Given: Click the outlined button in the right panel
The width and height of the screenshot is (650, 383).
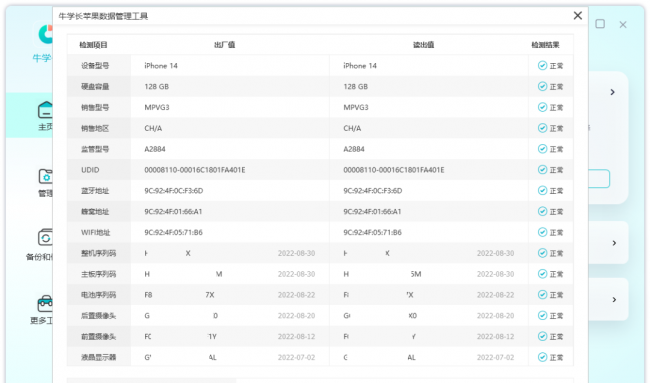Looking at the screenshot, I should point(599,179).
